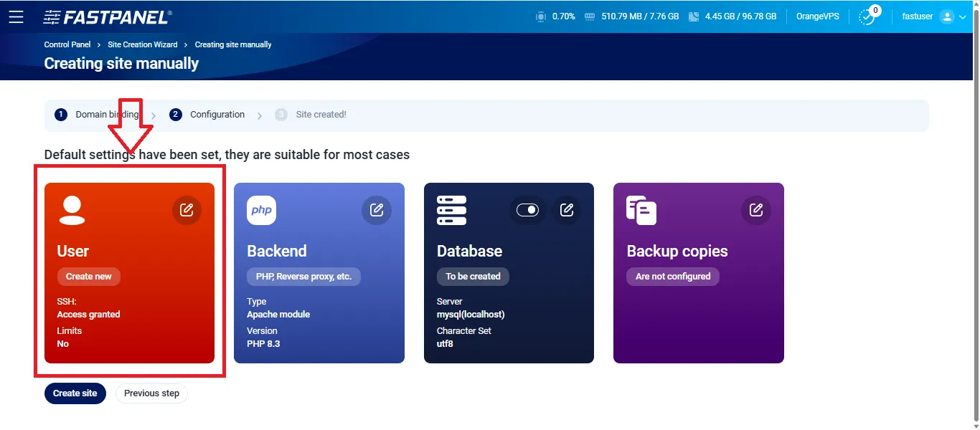The image size is (980, 430).
Task: Click the User avatar icon in card
Action: click(x=72, y=209)
